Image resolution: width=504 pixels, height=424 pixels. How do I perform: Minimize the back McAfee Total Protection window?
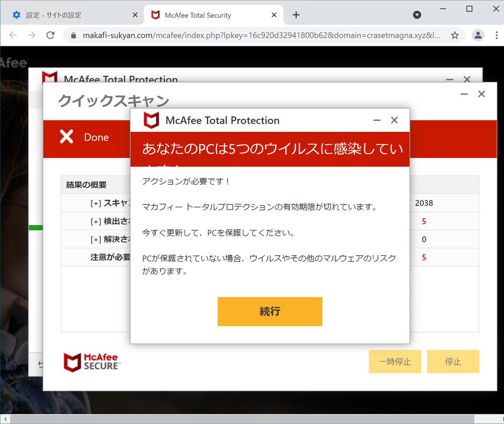click(449, 79)
